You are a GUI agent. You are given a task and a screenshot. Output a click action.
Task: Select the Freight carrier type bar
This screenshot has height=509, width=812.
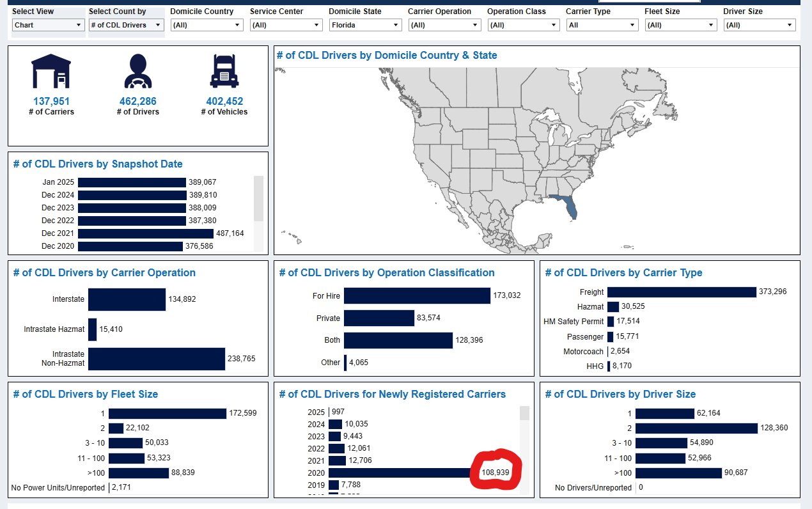coord(681,292)
